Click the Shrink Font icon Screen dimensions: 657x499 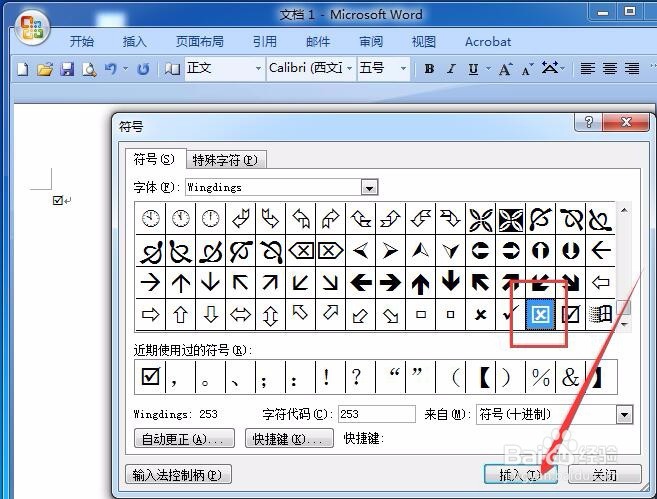tap(527, 68)
